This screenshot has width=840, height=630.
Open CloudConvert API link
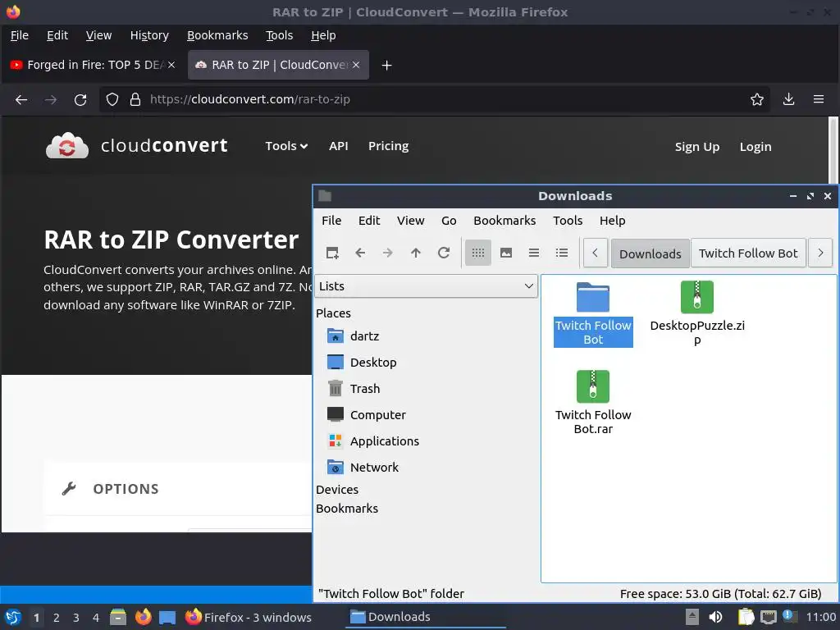click(339, 146)
